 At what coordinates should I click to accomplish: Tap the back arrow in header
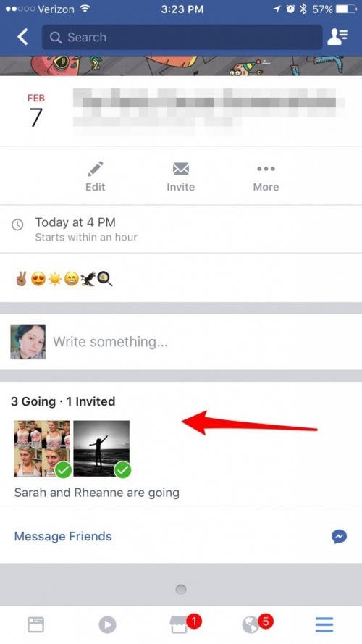coord(22,37)
